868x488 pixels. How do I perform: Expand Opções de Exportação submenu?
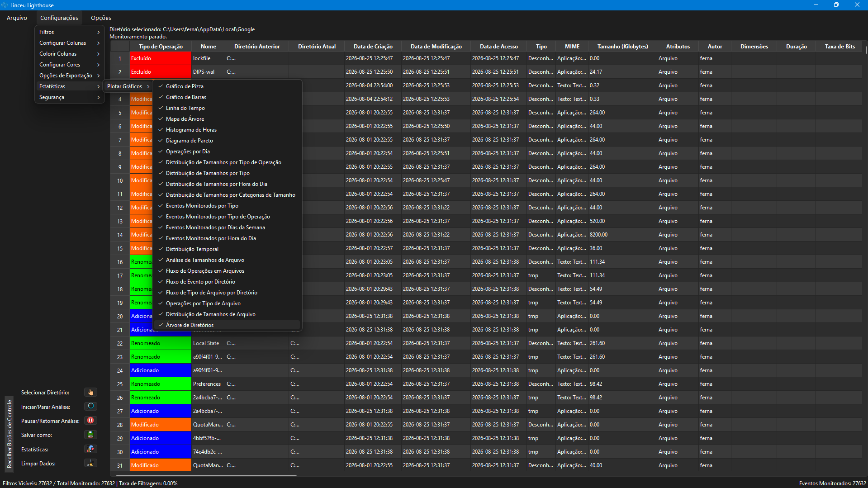(70, 75)
